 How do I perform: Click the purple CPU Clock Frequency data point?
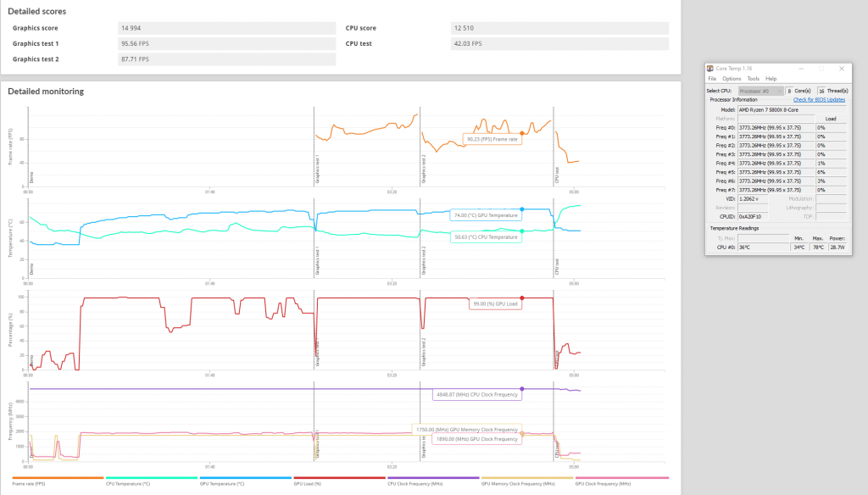pyautogui.click(x=522, y=389)
